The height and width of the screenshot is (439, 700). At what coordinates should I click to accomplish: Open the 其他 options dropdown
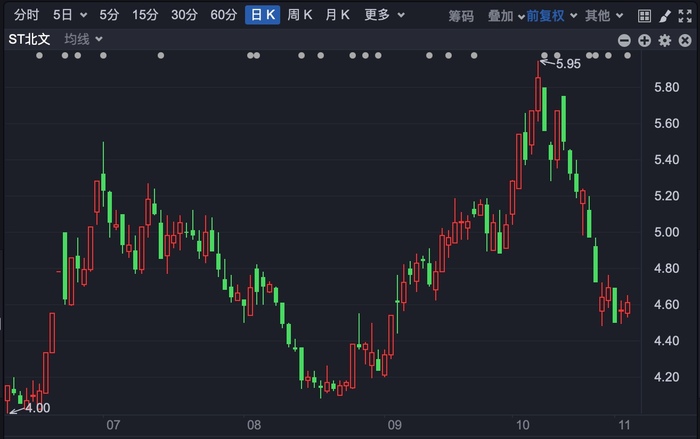[604, 16]
